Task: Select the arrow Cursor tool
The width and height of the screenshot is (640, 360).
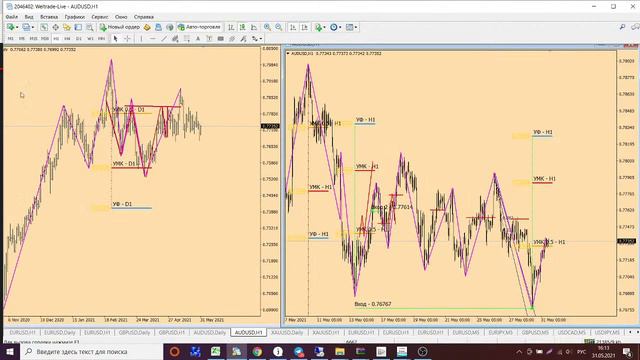Action: click(116, 39)
